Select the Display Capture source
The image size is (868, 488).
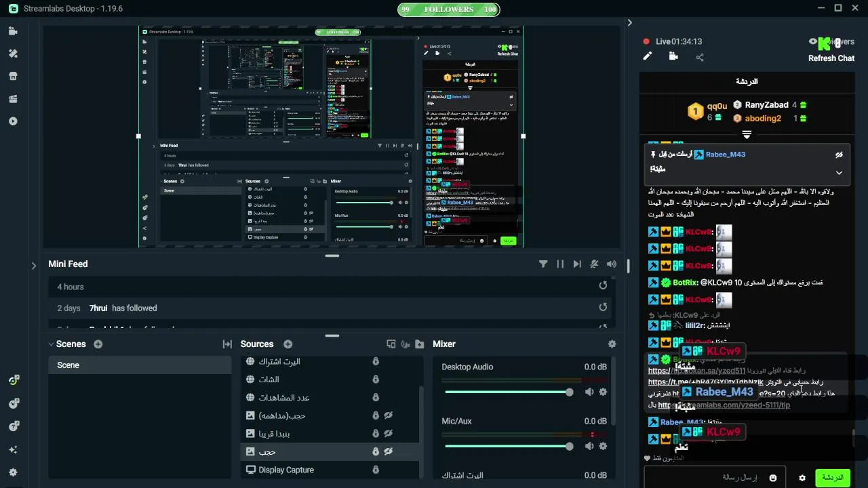pyautogui.click(x=330, y=470)
